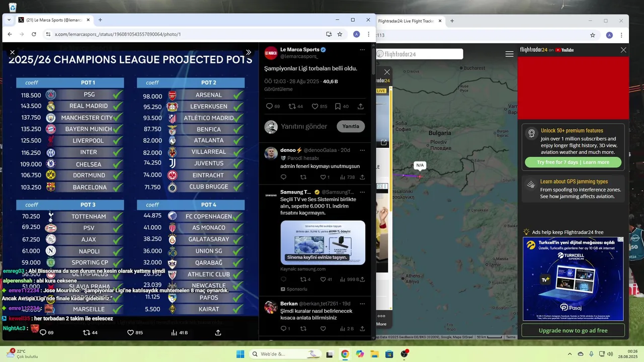This screenshot has width=644, height=362.
Task: Retweet icon showing 44 below the photo
Action: tap(90, 332)
